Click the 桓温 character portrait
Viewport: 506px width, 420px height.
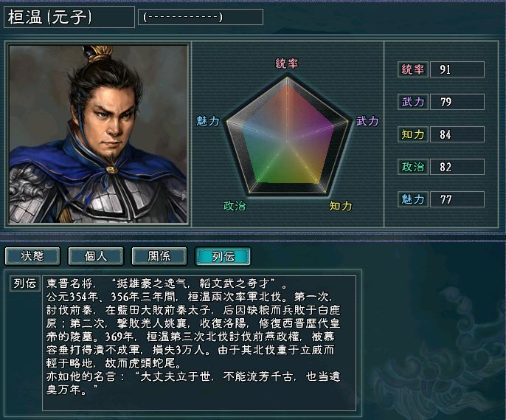pos(98,134)
